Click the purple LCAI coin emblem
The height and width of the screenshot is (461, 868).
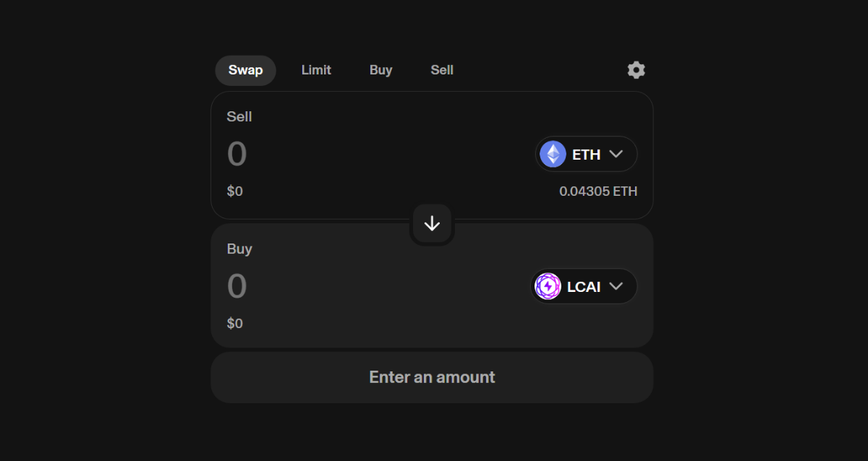coord(548,286)
